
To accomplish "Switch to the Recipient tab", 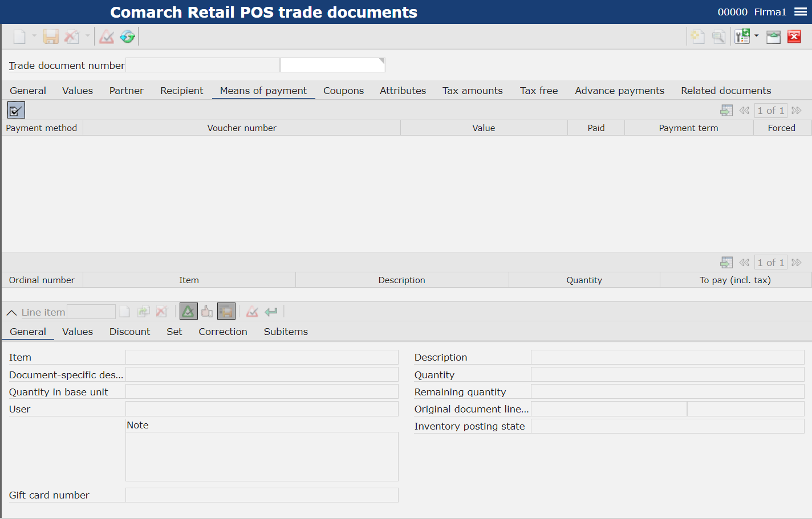I will (182, 91).
